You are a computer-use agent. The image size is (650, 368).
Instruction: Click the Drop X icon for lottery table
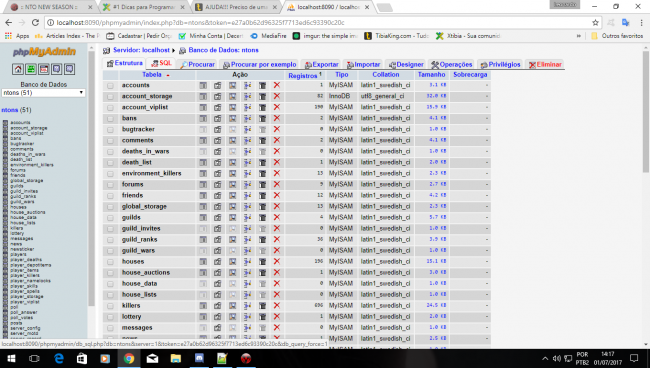[277, 317]
